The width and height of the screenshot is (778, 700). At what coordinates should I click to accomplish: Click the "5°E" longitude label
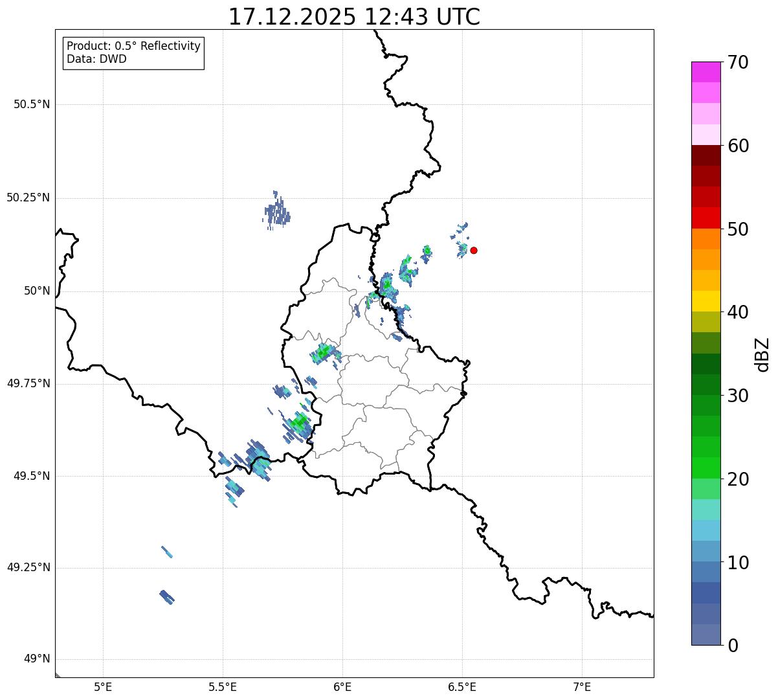pyautogui.click(x=103, y=686)
